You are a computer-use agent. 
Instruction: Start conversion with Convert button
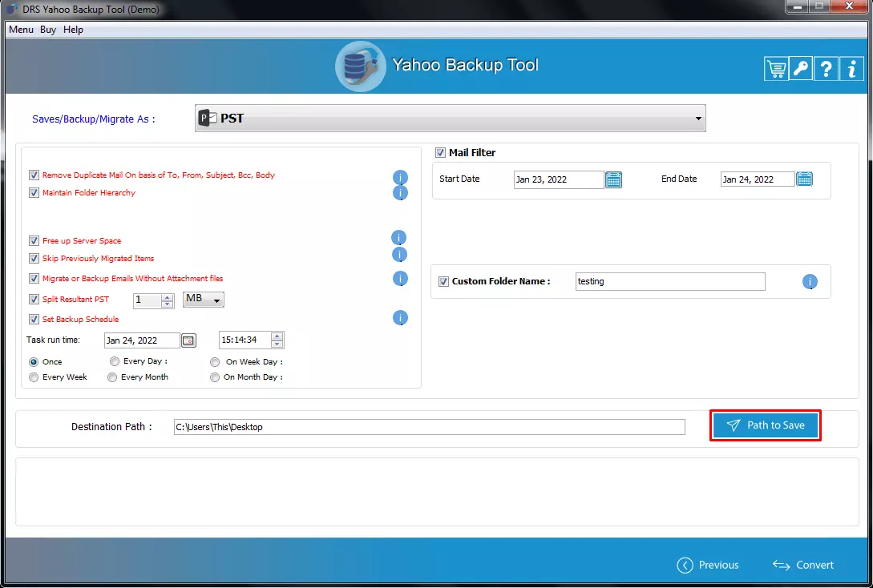(803, 566)
